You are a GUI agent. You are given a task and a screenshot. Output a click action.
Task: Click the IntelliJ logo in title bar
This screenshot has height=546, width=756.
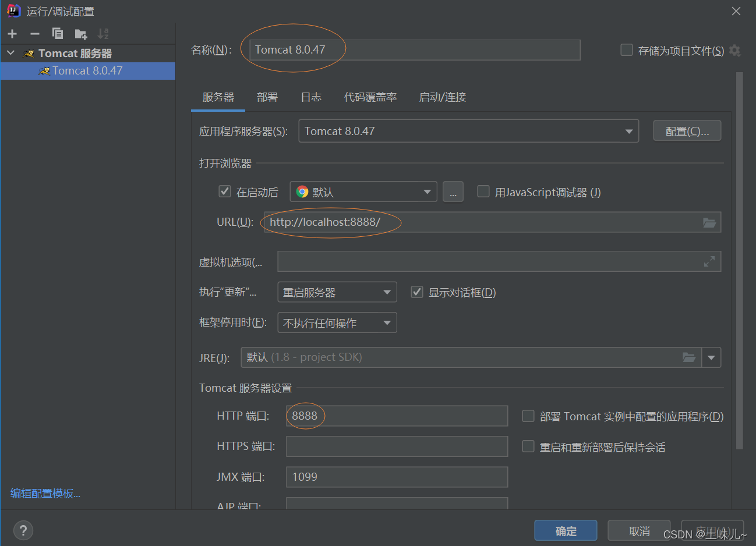[13, 10]
